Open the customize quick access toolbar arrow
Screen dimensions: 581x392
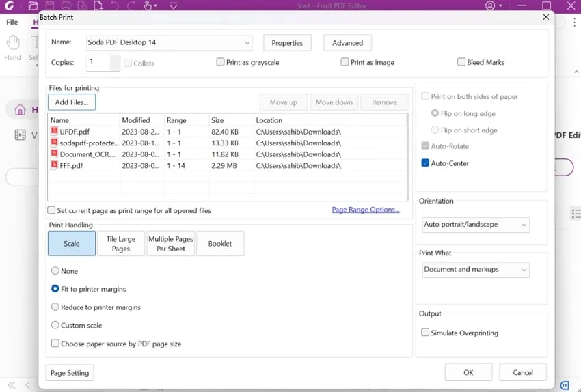(x=174, y=5)
